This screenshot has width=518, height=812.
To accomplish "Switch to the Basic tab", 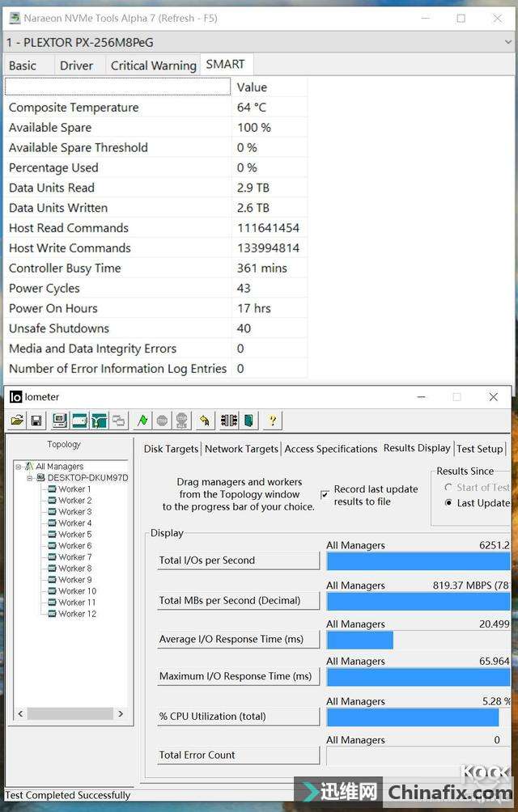I will (23, 66).
